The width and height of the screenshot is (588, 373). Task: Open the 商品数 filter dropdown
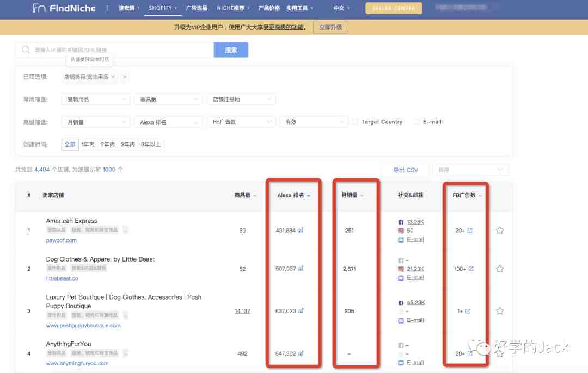point(168,100)
